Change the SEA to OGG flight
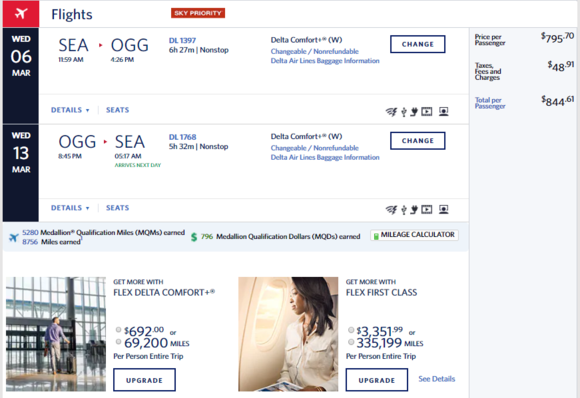Screen dimensions: 580x398 tap(418, 44)
